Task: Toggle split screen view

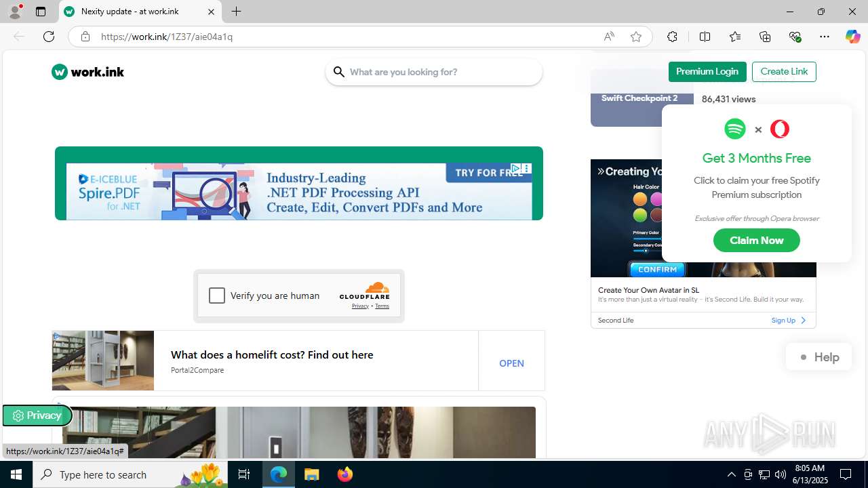Action: [x=705, y=37]
